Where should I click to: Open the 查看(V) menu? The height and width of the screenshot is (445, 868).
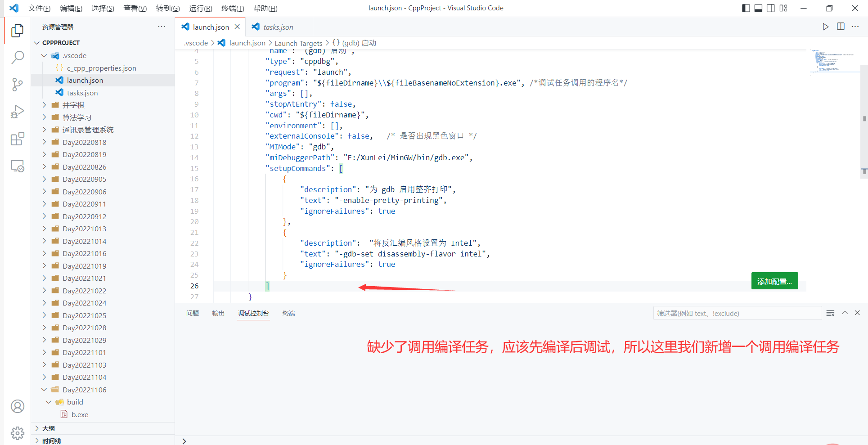(135, 8)
